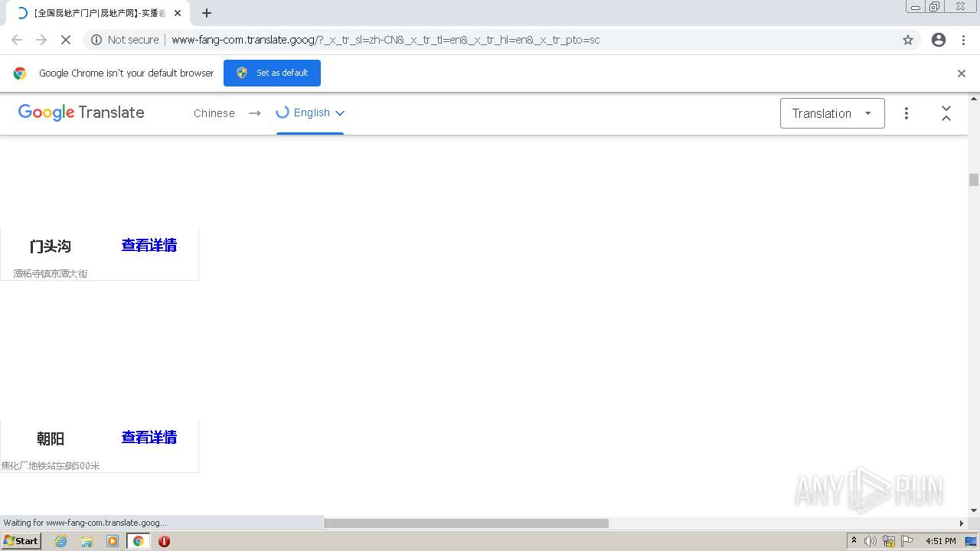
Task: Open Windows Explorer folder from taskbar
Action: 87,541
